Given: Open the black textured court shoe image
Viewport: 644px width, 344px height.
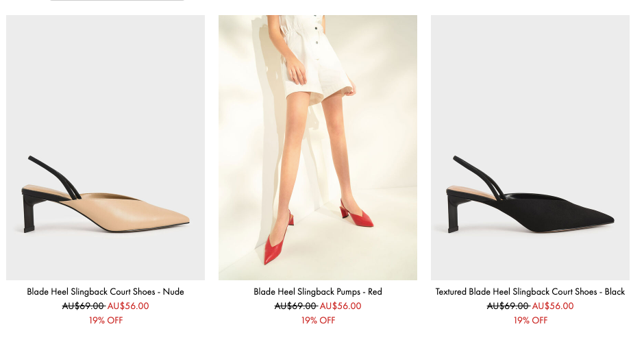Looking at the screenshot, I should click(x=530, y=147).
